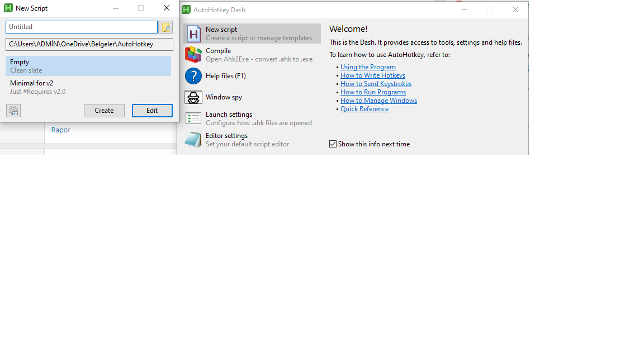This screenshot has height=362, width=644.
Task: Choose Editor settings entry in Dash
Action: click(x=252, y=140)
